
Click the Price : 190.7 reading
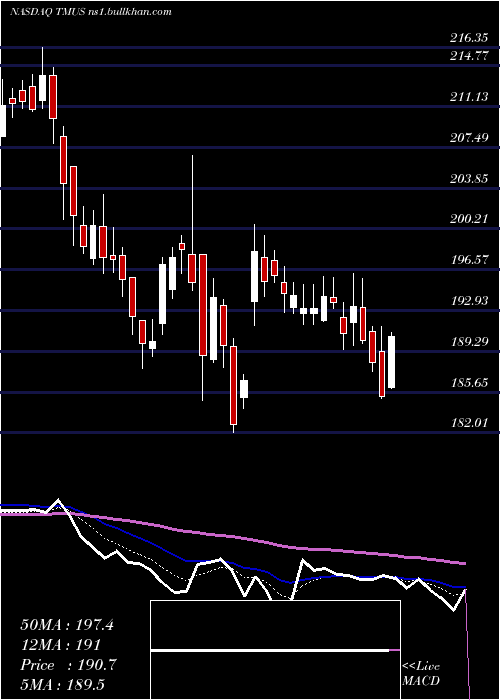click(68, 665)
